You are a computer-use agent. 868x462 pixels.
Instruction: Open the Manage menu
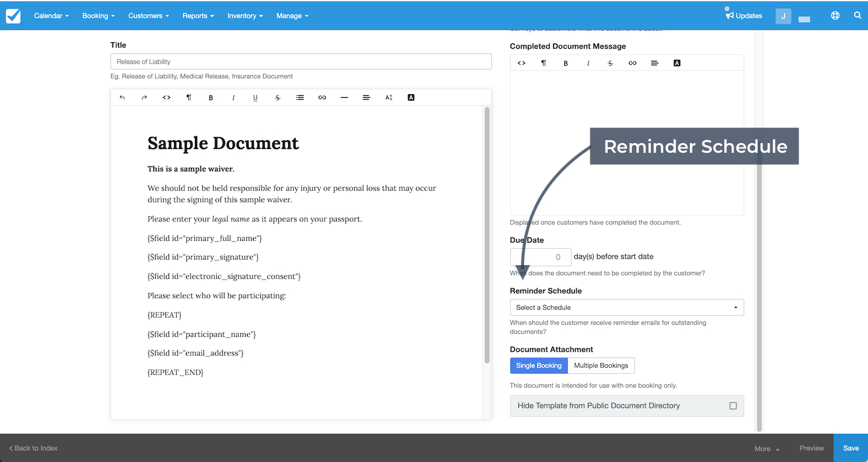coord(292,16)
